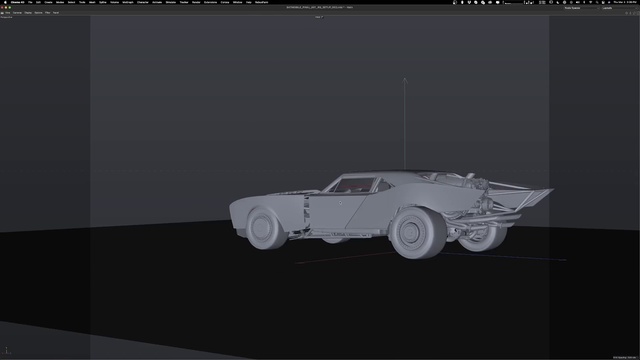Screen dimensions: 640x360
Task: Open the Tracker menu
Action: (x=184, y=2)
